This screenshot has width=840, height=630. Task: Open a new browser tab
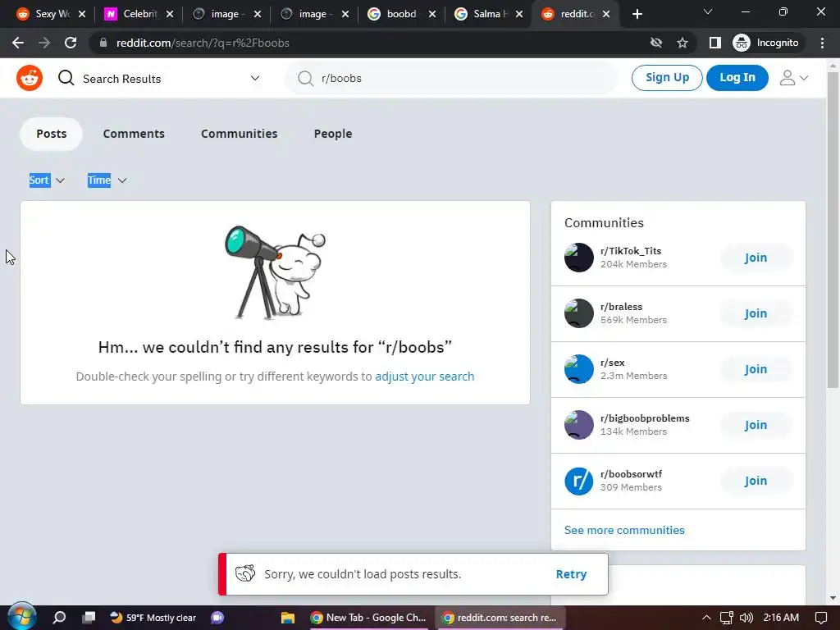637,14
